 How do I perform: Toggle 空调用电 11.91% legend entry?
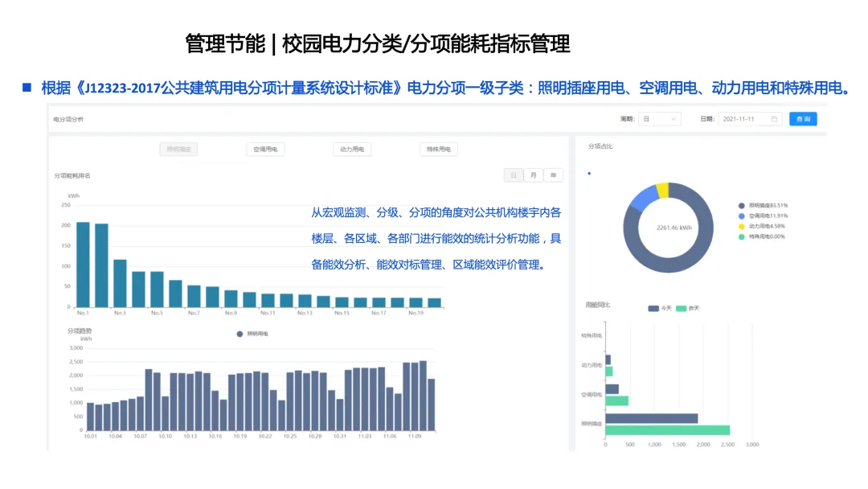tap(763, 216)
